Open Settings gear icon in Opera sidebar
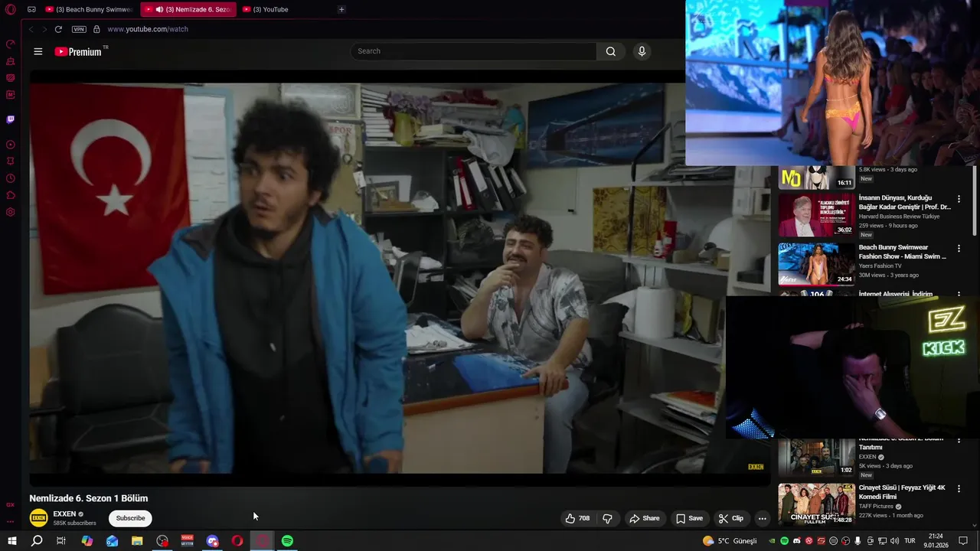This screenshot has height=551, width=980. [x=11, y=212]
